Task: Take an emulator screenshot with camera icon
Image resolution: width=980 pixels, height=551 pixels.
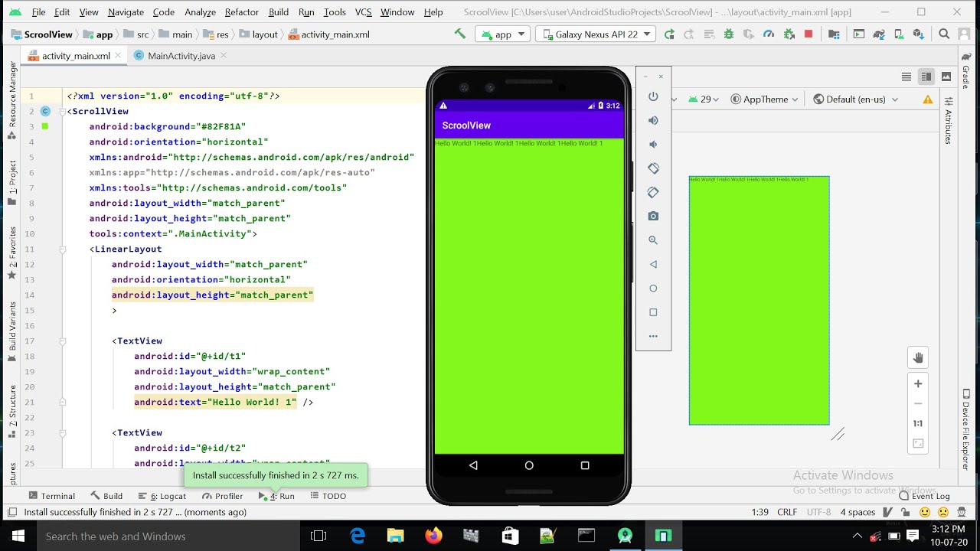Action: pos(653,217)
